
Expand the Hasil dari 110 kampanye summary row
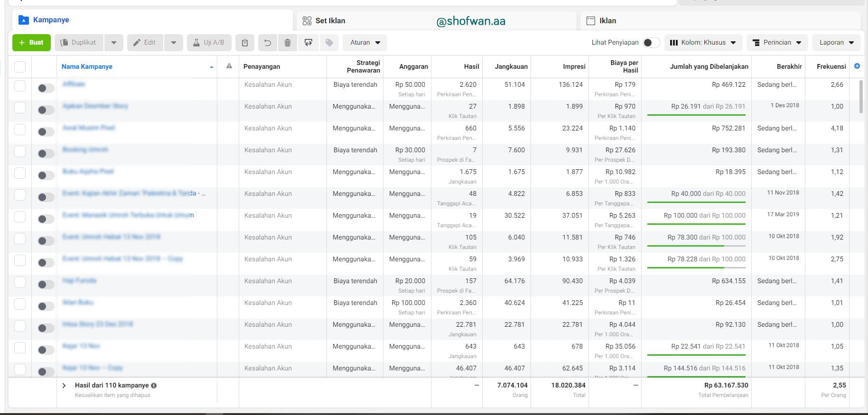64,386
